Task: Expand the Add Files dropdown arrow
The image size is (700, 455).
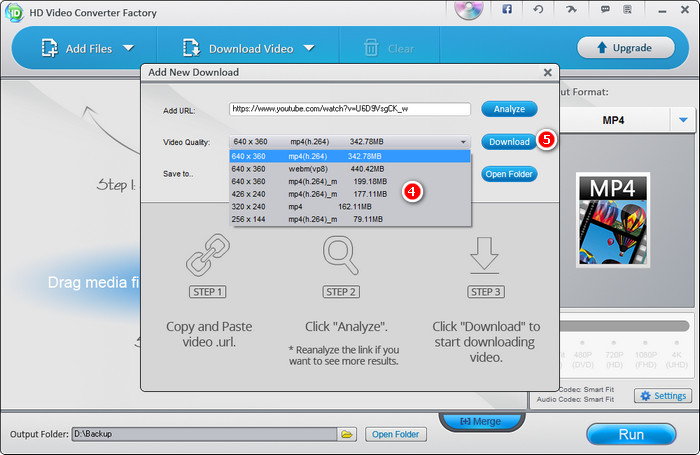Action: pyautogui.click(x=129, y=48)
